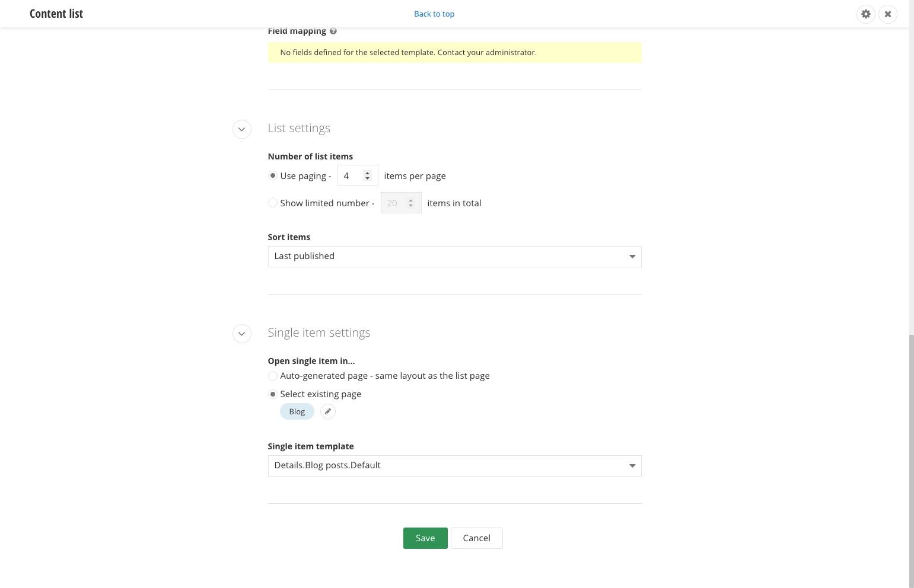Click the Blog page tag
This screenshot has width=914, height=588.
point(297,411)
